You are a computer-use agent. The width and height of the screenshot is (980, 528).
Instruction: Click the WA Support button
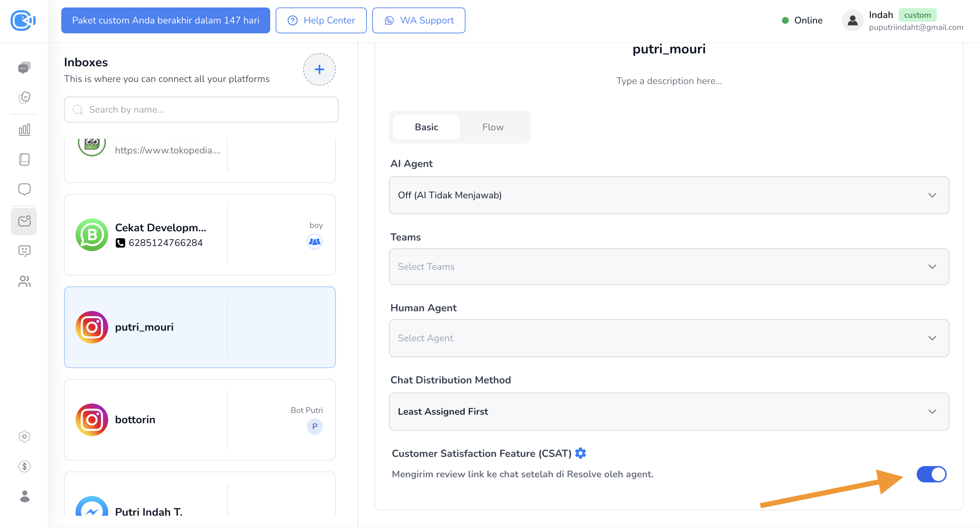(419, 20)
